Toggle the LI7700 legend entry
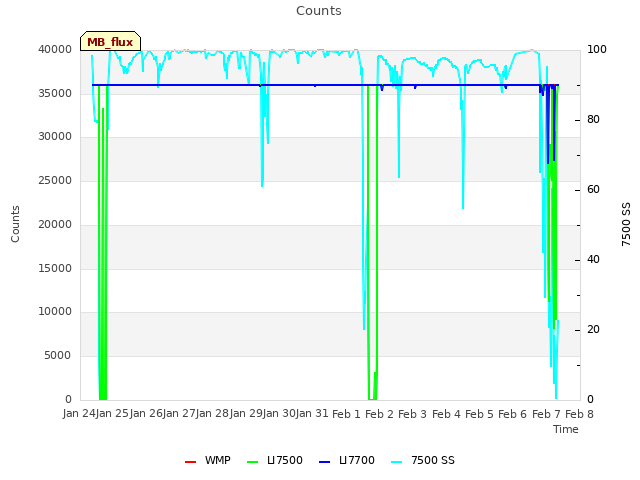640x480 pixels. tap(347, 460)
